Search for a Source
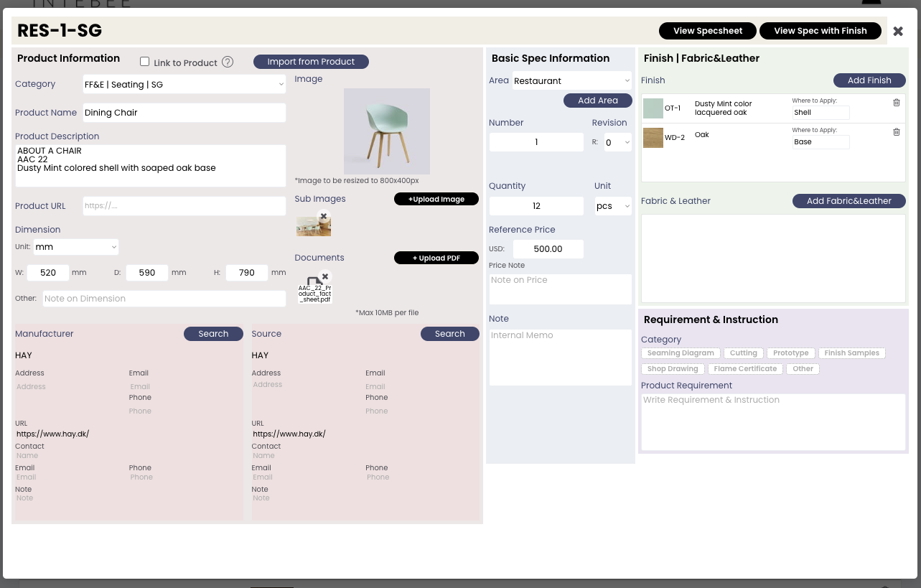921x588 pixels. pos(450,334)
